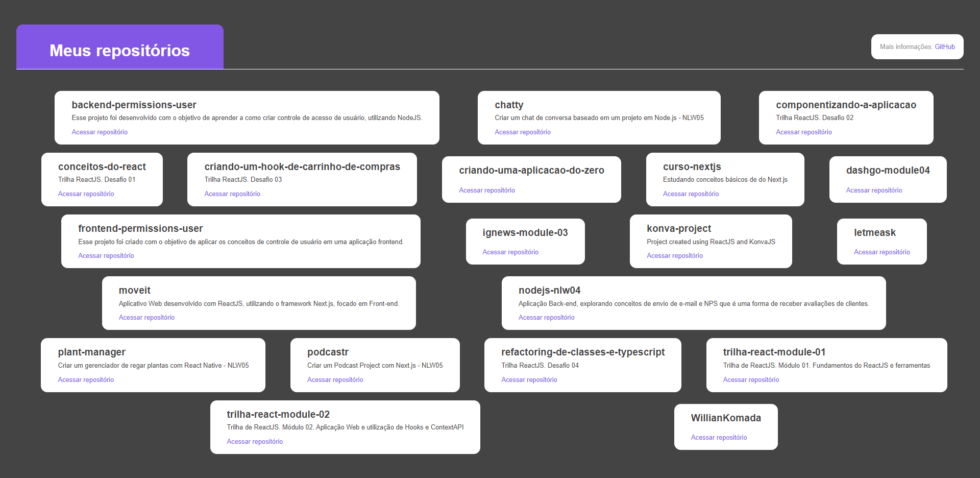The height and width of the screenshot is (478, 980).
Task: Access the moveit repository
Action: 146,317
